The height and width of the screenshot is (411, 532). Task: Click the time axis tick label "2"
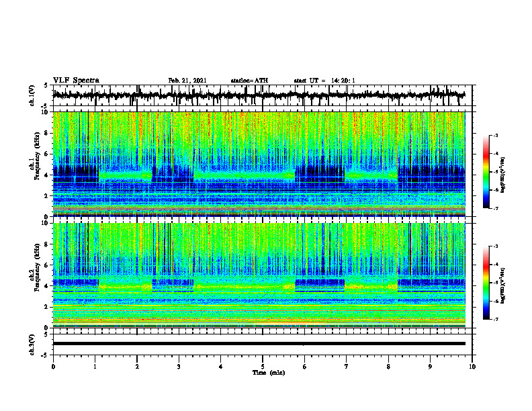[137, 367]
